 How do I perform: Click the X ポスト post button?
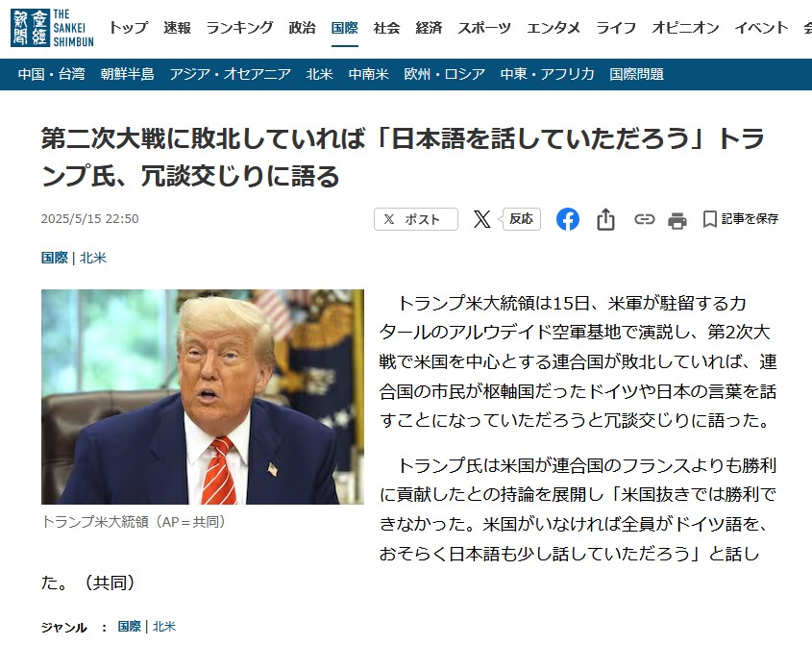click(416, 219)
